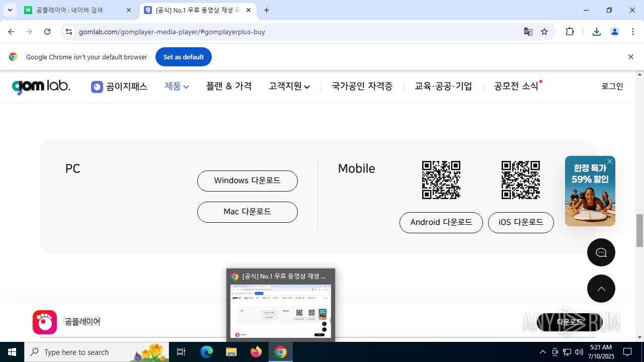
Task: Close the 네이버 검색 tab
Action: pos(129,10)
